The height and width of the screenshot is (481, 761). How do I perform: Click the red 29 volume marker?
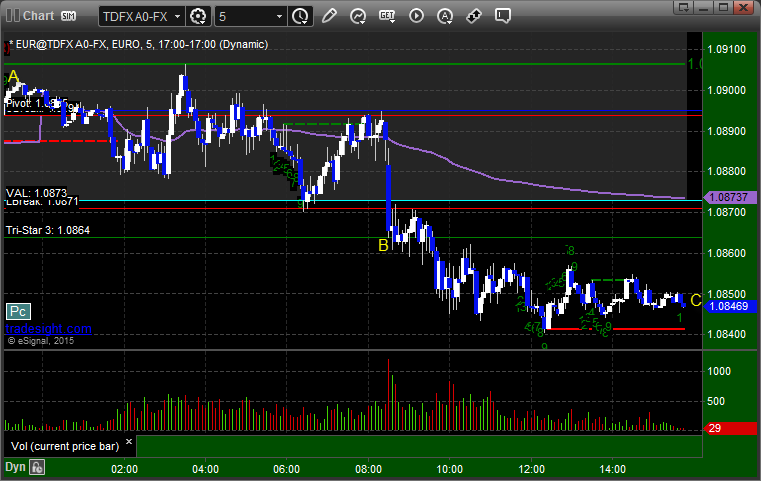point(730,428)
